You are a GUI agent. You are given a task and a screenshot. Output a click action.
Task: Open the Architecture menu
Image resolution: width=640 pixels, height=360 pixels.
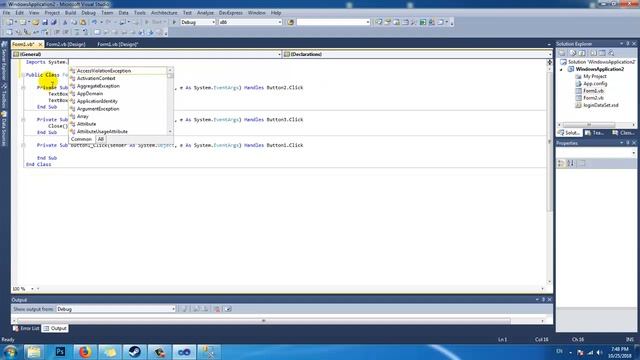pos(164,13)
